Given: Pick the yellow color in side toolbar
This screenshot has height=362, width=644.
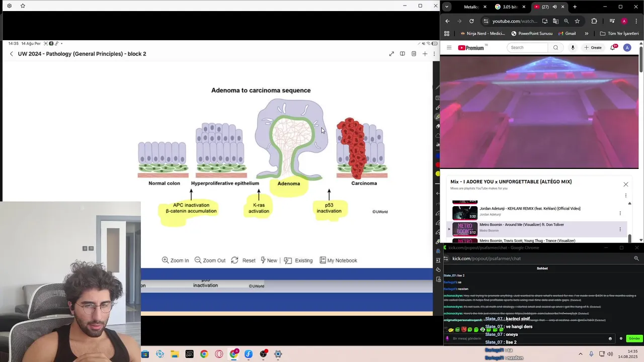Looking at the screenshot, I should click(x=438, y=174).
